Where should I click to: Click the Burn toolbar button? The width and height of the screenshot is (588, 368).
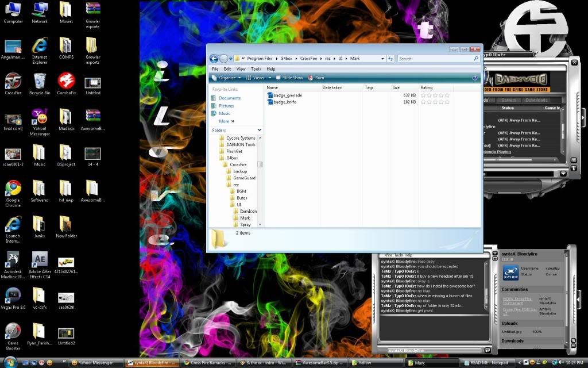316,78
